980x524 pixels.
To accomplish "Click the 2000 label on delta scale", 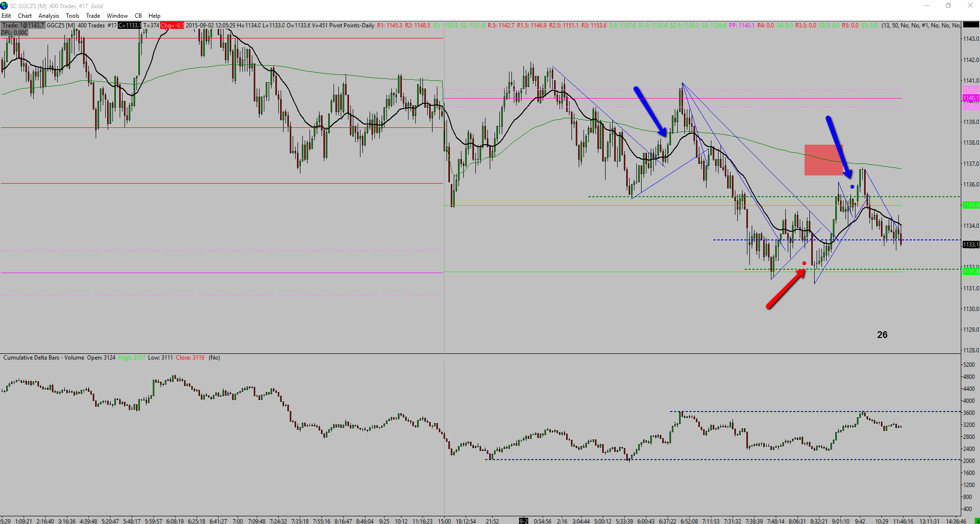I will click(x=968, y=461).
